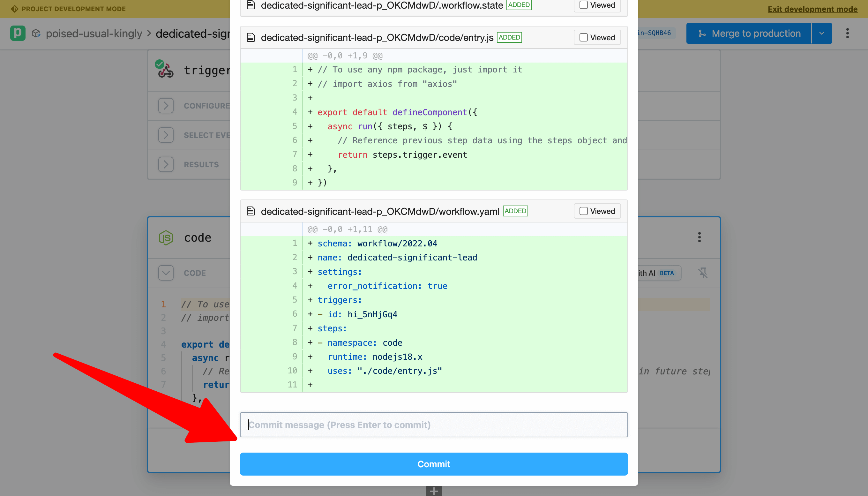Collapse the CODE section chevron
The width and height of the screenshot is (868, 496).
[x=166, y=273]
